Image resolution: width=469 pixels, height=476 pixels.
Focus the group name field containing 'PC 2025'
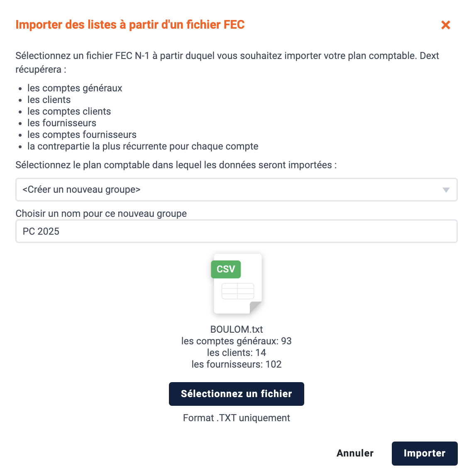236,231
